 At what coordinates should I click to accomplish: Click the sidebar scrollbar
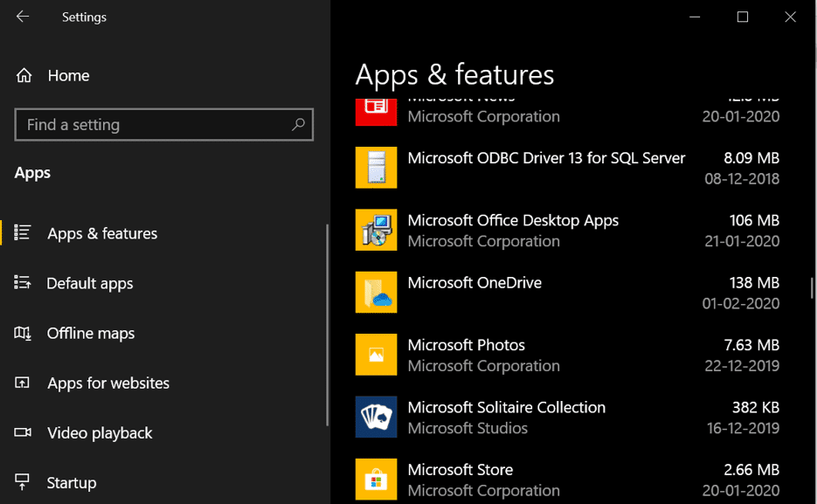point(327,325)
